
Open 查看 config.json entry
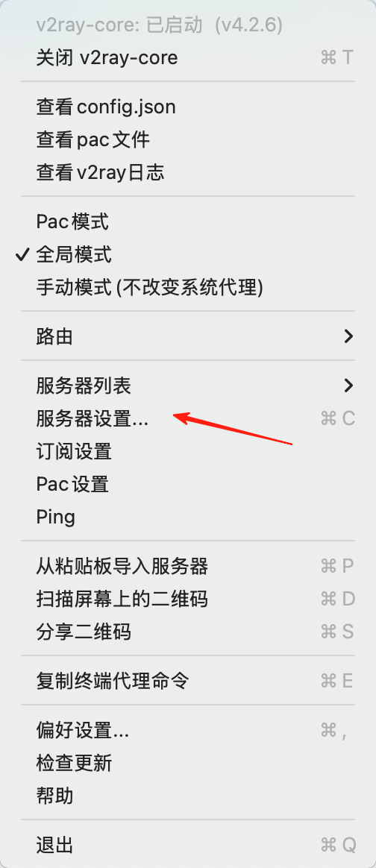click(x=188, y=107)
